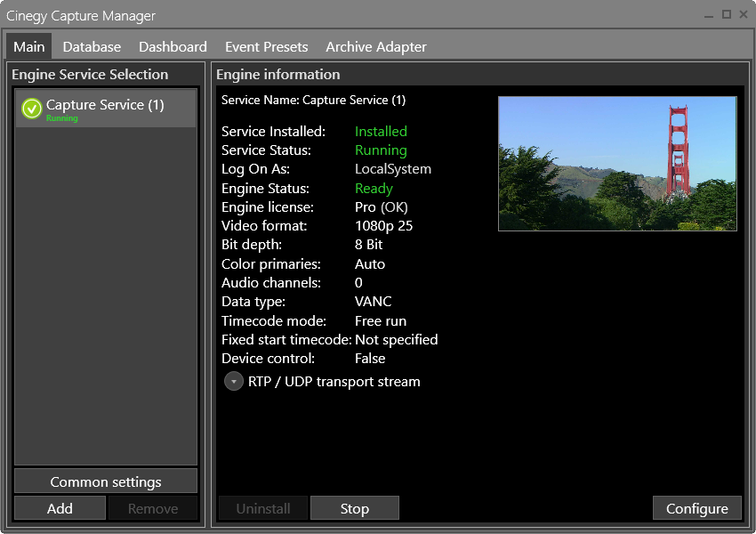Viewport: 756px width, 534px height.
Task: Click the '1080p 25' video format value
Action: click(x=384, y=226)
